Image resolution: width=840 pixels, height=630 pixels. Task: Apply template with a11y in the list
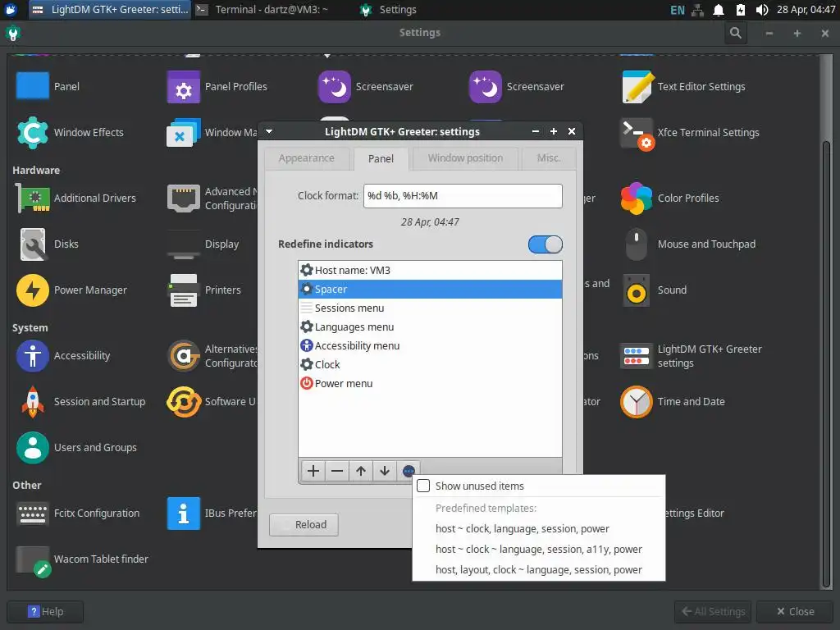pyautogui.click(x=538, y=549)
